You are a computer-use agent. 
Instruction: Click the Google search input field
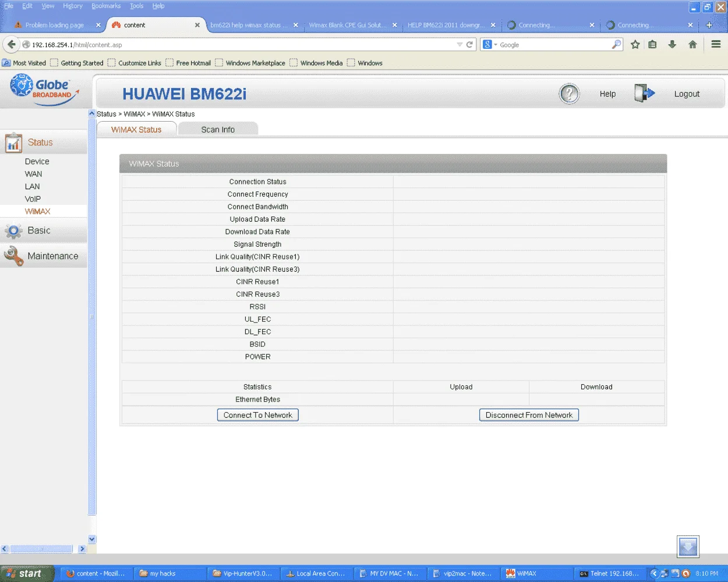click(x=553, y=44)
